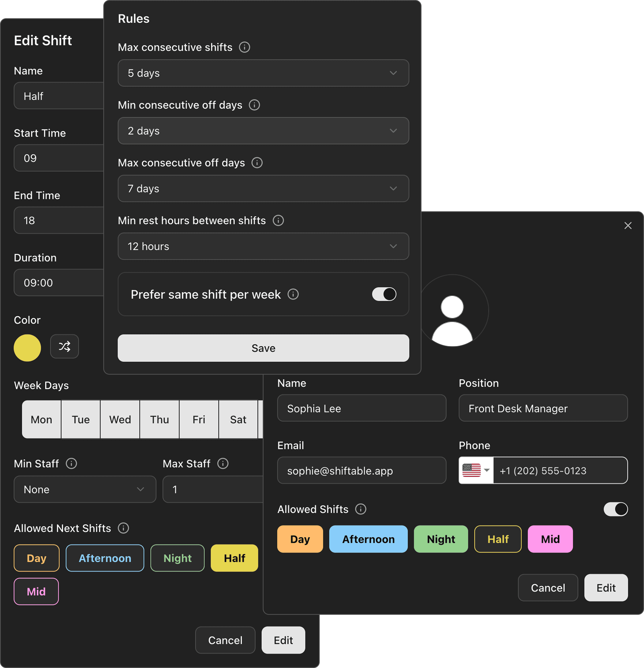Click the Save button in Rules

pyautogui.click(x=263, y=348)
